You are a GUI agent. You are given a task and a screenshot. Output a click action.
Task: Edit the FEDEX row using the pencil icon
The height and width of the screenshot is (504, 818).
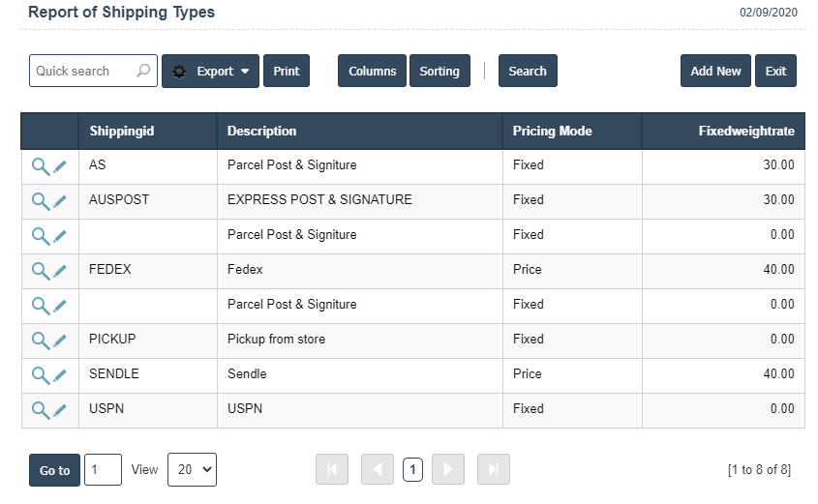coord(60,271)
